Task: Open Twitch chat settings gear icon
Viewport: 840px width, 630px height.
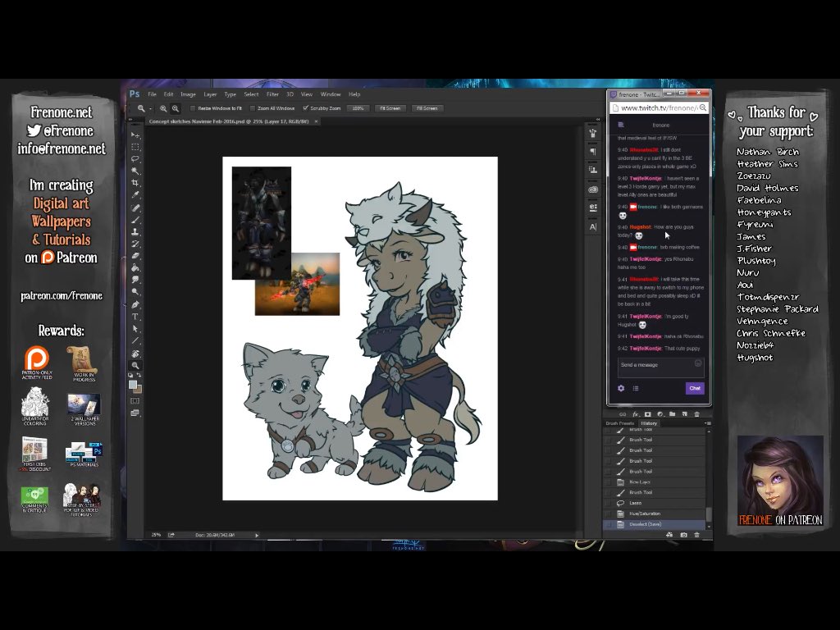Action: point(621,388)
